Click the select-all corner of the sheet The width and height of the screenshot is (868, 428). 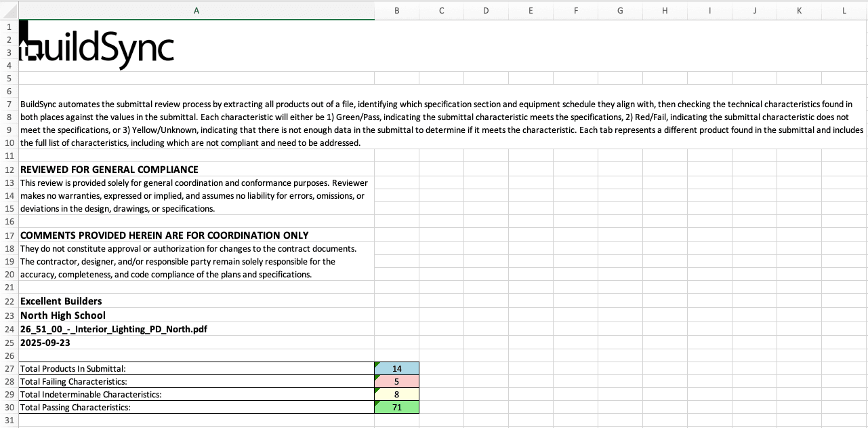(9, 10)
